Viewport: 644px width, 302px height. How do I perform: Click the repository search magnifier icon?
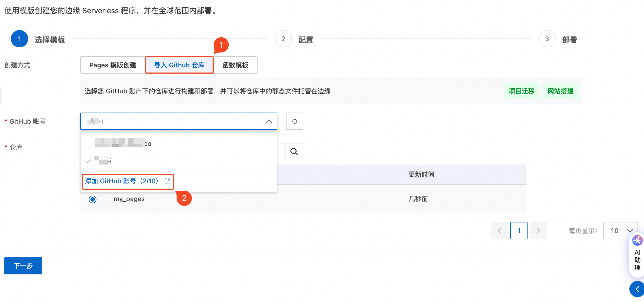pos(294,152)
